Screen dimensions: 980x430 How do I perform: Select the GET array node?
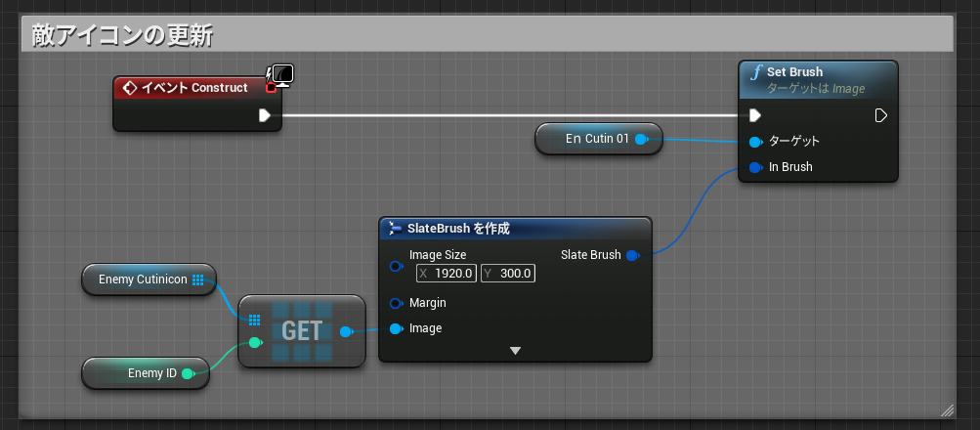302,331
